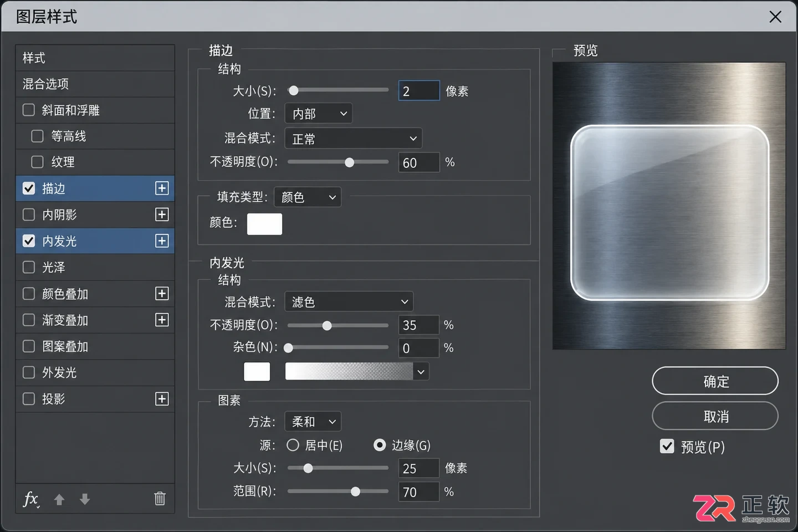Enable the 外发光 checkbox
The width and height of the screenshot is (798, 532).
(29, 372)
